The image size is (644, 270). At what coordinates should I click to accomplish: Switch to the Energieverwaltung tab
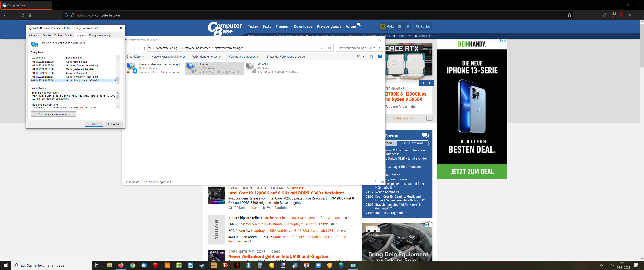[x=99, y=35]
